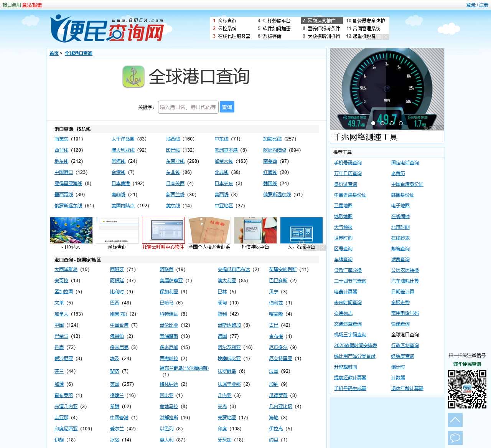Open the 福克兰群岛(马尔维纳斯) link
The height and width of the screenshot is (448, 491).
(184, 368)
